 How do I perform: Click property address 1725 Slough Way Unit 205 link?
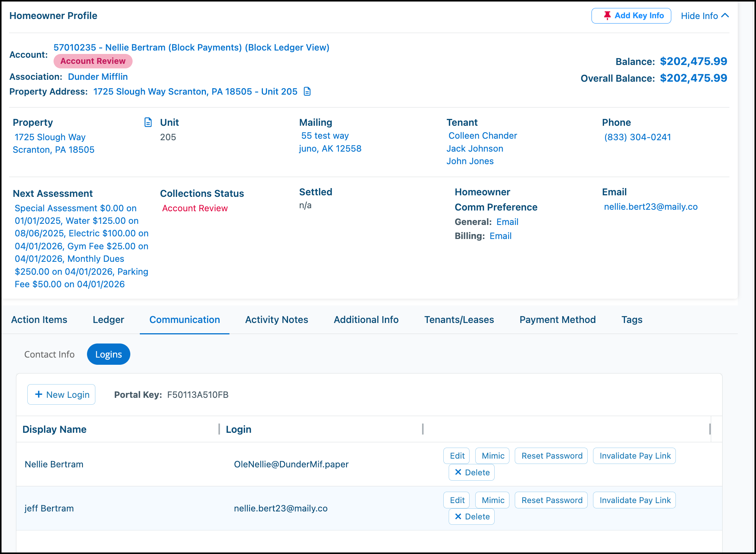pos(195,92)
